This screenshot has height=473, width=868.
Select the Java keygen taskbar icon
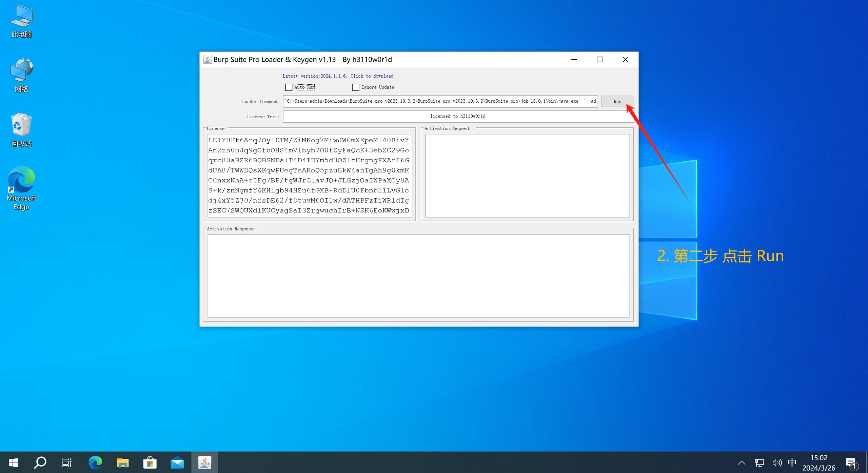point(205,462)
